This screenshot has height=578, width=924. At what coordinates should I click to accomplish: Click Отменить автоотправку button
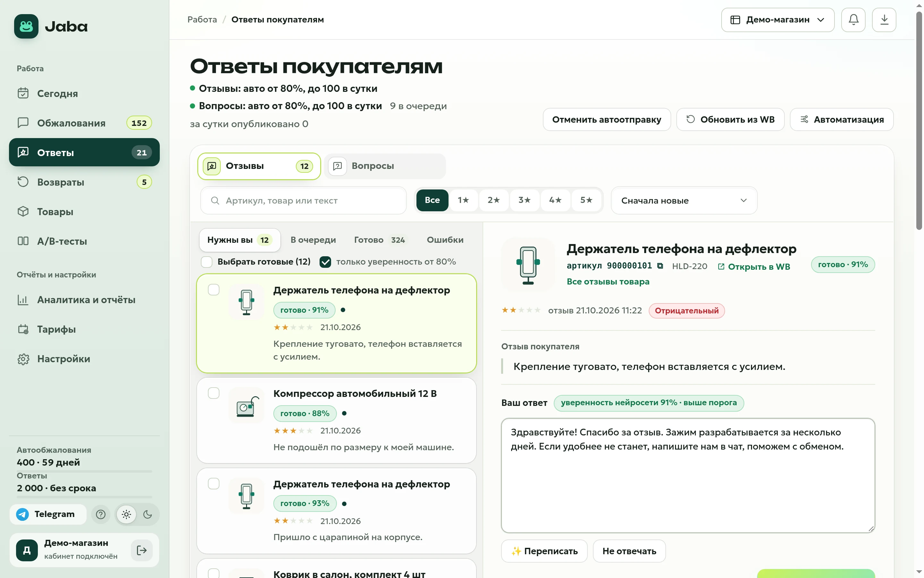click(x=606, y=120)
